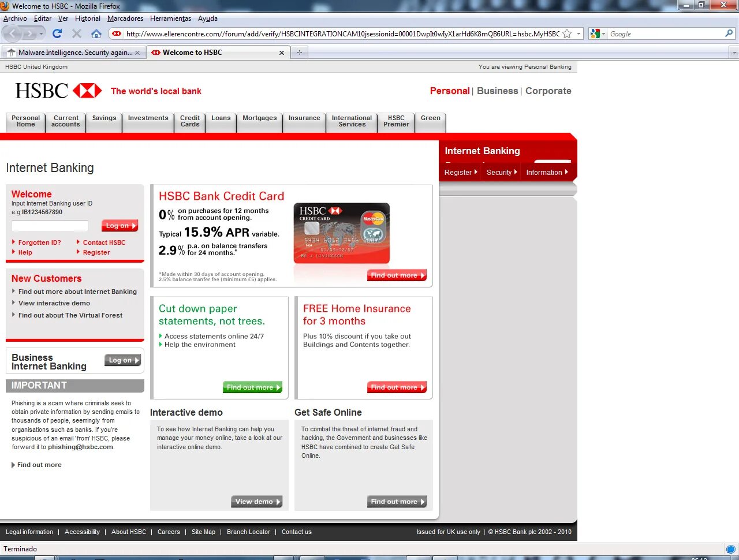Image resolution: width=739 pixels, height=560 pixels.
Task: Click Find out more for Home Insurance
Action: [x=397, y=387]
